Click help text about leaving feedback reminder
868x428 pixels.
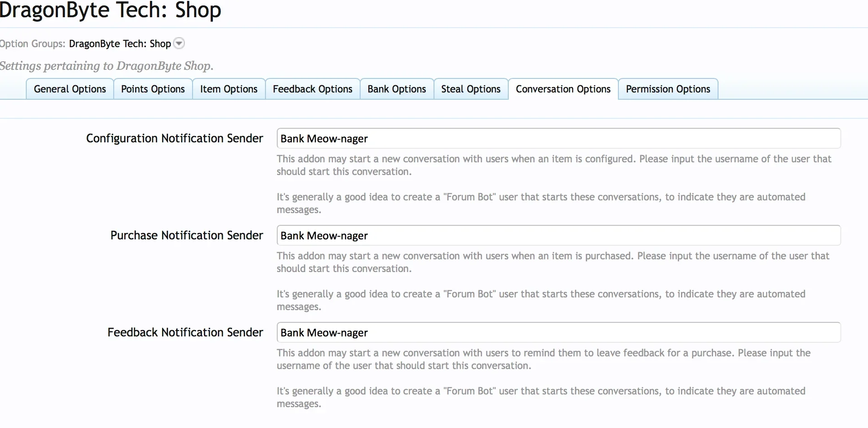pos(543,359)
